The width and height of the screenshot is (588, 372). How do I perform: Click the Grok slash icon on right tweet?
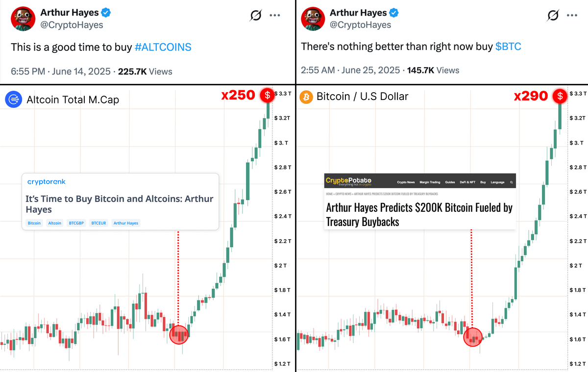point(553,15)
